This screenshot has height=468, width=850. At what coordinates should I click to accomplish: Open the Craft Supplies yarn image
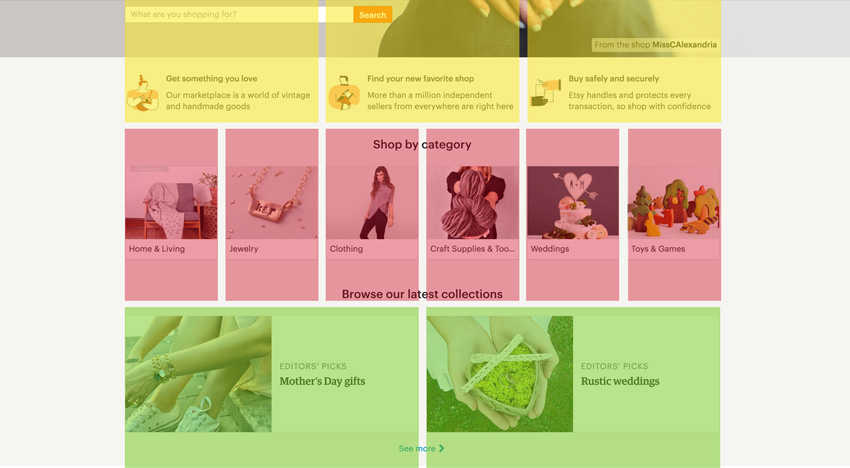pos(473,202)
